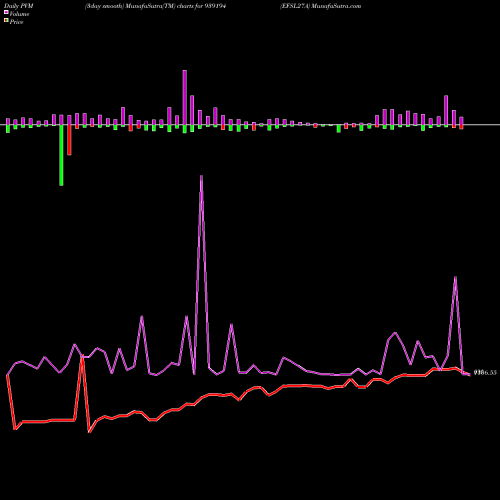The image size is (500, 500).
Task: Click the tallest magenta volume bar
Action: [185, 97]
